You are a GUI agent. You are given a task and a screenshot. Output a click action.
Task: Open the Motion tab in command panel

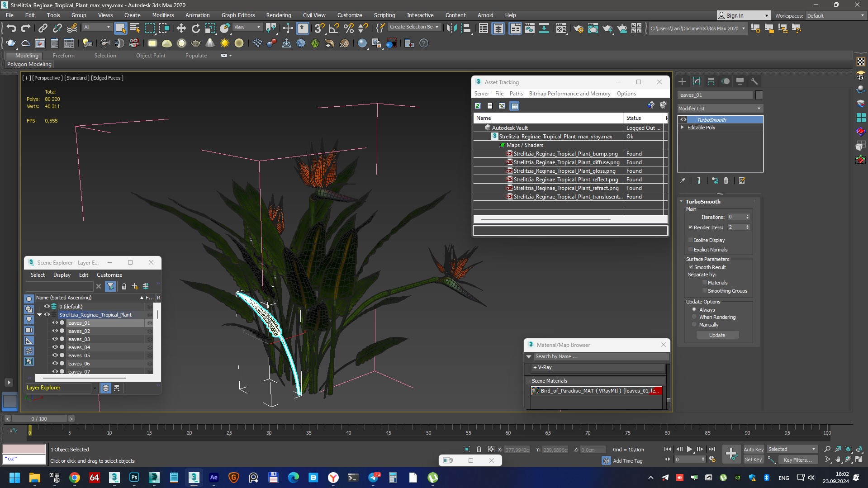726,81
